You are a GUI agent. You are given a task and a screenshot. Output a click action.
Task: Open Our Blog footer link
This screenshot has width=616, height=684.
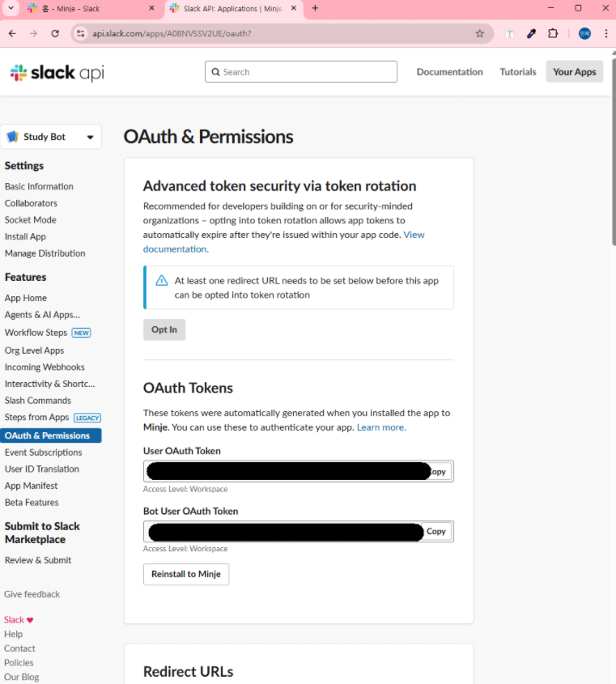[21, 677]
